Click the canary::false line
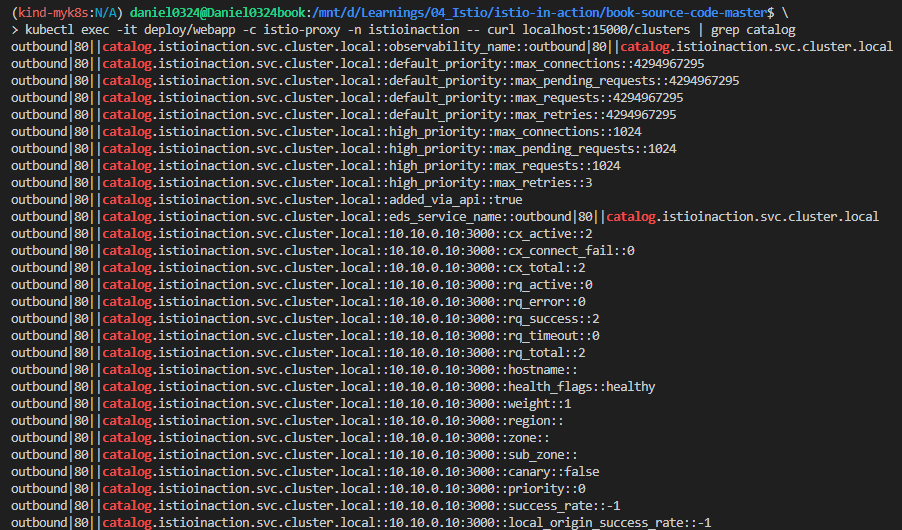Image resolution: width=902 pixels, height=530 pixels. [x=305, y=471]
